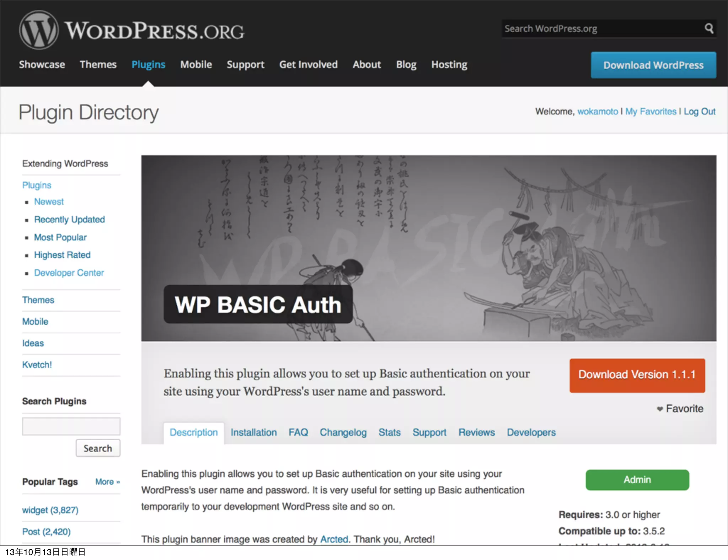Select the Developers tab
Screen dimensions: 728x560
(x=531, y=432)
